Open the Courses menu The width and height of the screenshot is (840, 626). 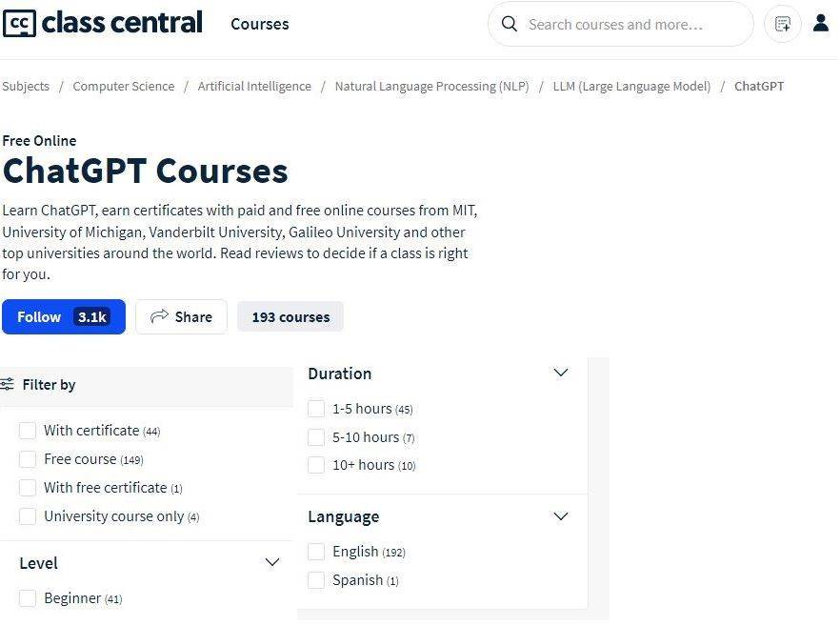[x=259, y=24]
